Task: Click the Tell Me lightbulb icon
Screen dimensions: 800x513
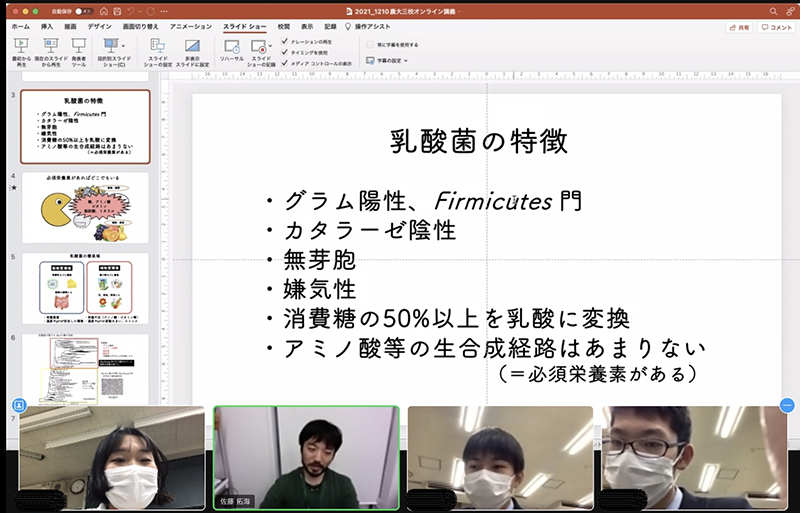Action: (x=348, y=26)
